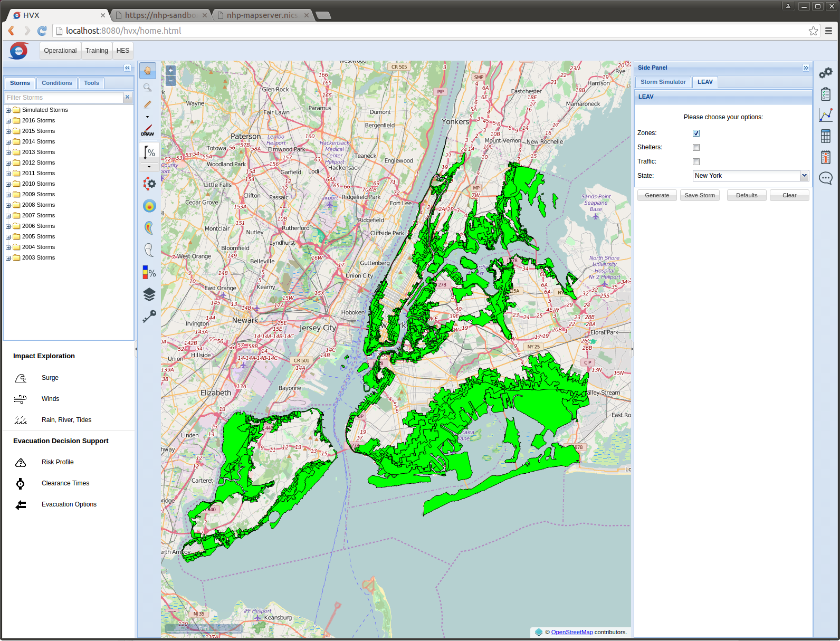Image resolution: width=840 pixels, height=641 pixels.
Task: Select the hand pan tool
Action: pyautogui.click(x=148, y=71)
